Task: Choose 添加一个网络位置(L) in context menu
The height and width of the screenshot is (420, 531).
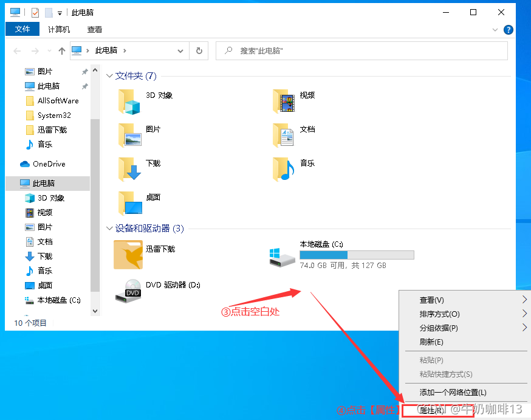Action: (464, 392)
